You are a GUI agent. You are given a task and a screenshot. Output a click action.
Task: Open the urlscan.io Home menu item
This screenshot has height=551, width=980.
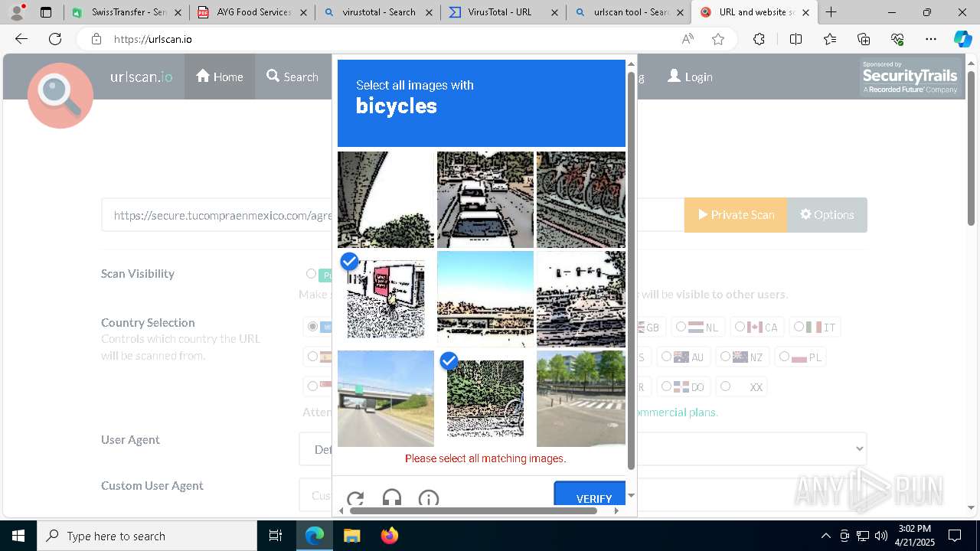pyautogui.click(x=220, y=77)
